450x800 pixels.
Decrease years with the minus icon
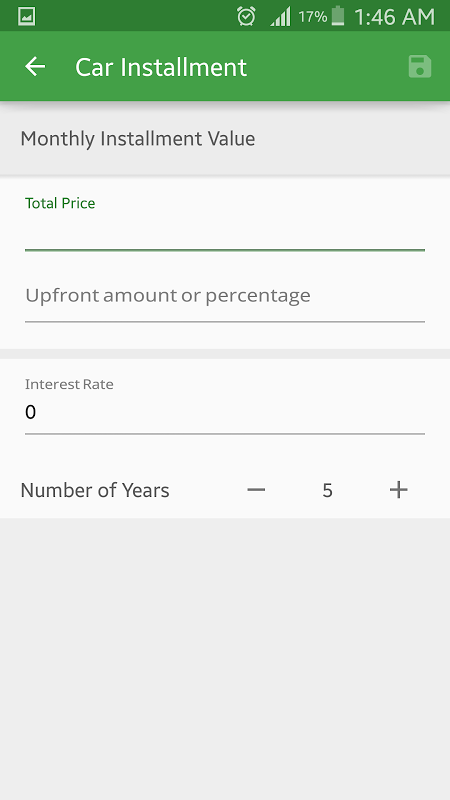point(256,490)
